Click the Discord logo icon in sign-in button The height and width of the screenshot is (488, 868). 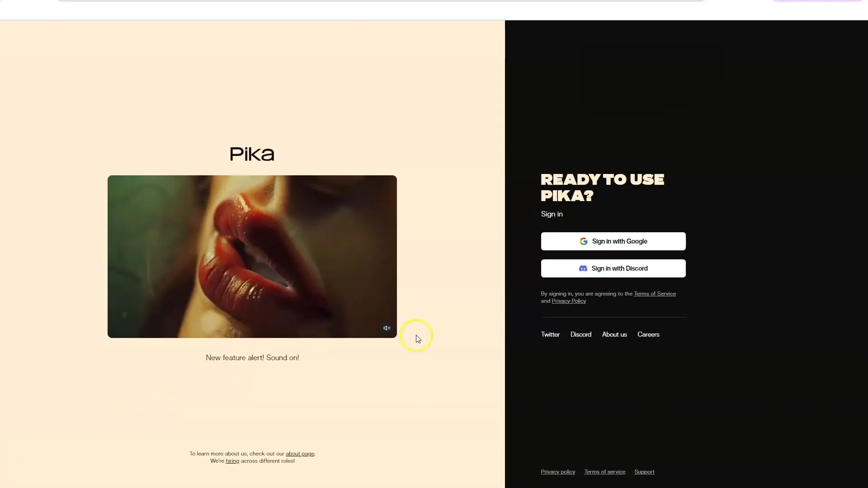tap(583, 268)
